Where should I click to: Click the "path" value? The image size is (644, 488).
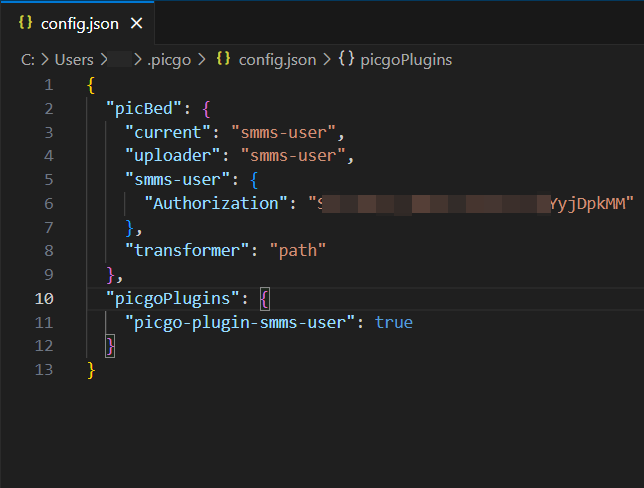pos(298,251)
